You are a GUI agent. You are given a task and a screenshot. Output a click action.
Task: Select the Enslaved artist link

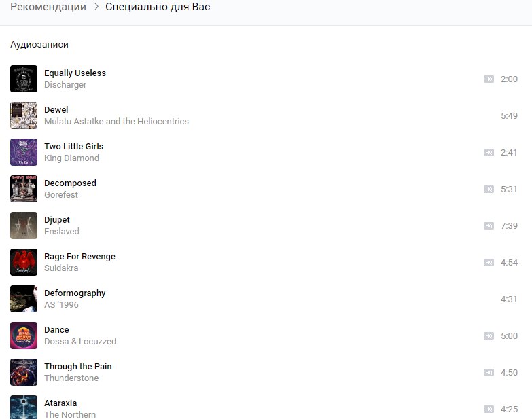point(62,232)
